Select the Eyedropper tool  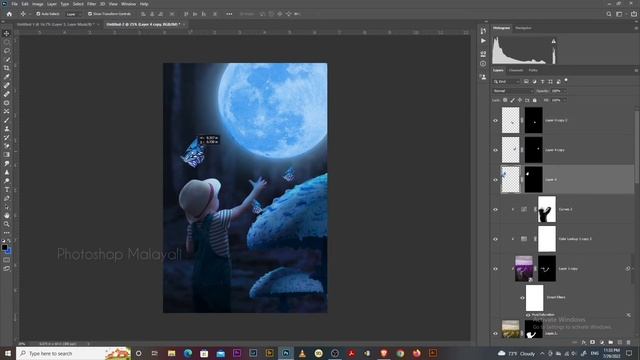click(x=7, y=77)
